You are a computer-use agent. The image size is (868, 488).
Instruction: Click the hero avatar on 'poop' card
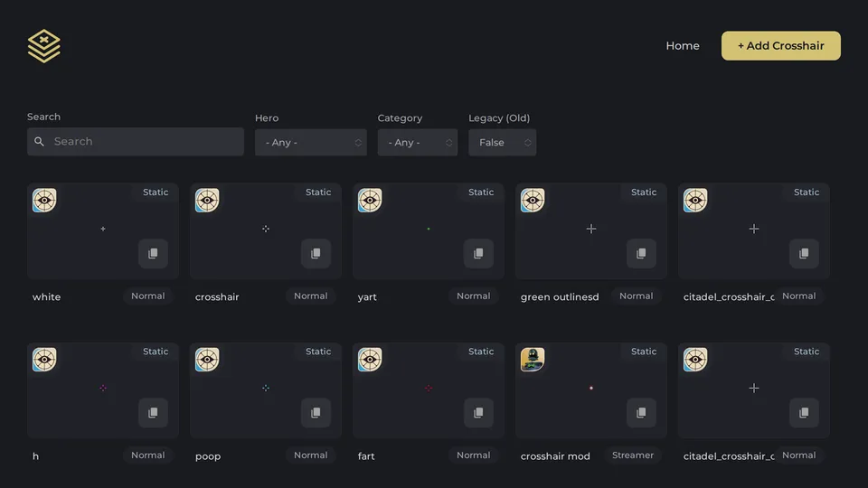pos(207,360)
